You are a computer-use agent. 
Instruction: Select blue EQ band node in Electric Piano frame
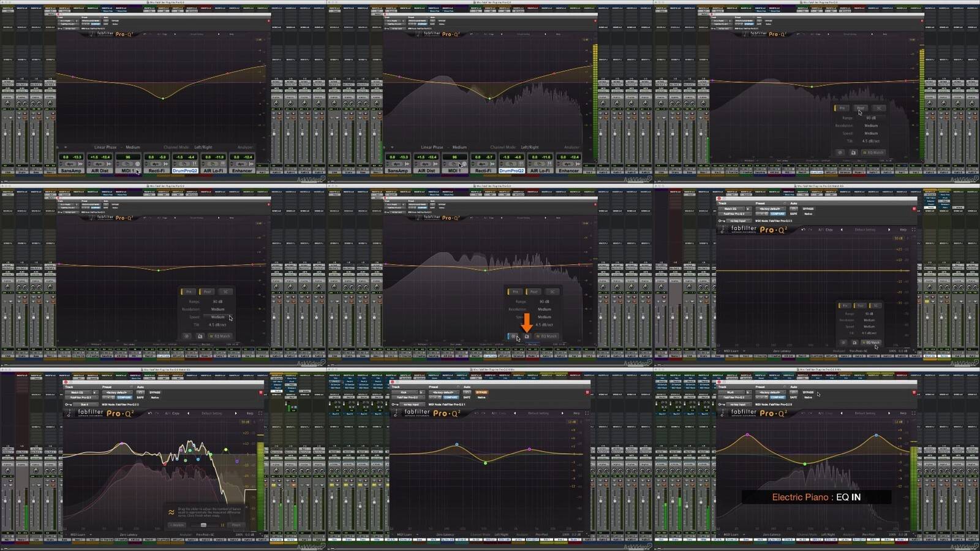[x=876, y=435]
